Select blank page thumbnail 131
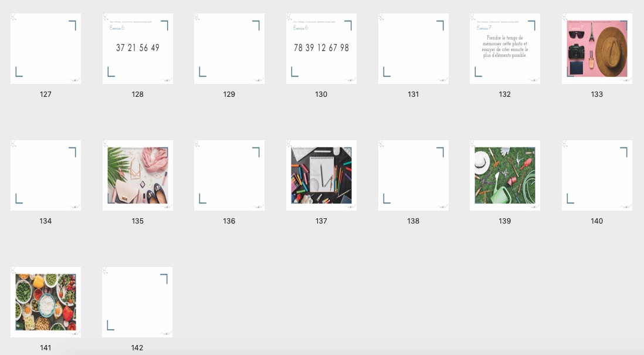644x355 pixels. tap(413, 49)
